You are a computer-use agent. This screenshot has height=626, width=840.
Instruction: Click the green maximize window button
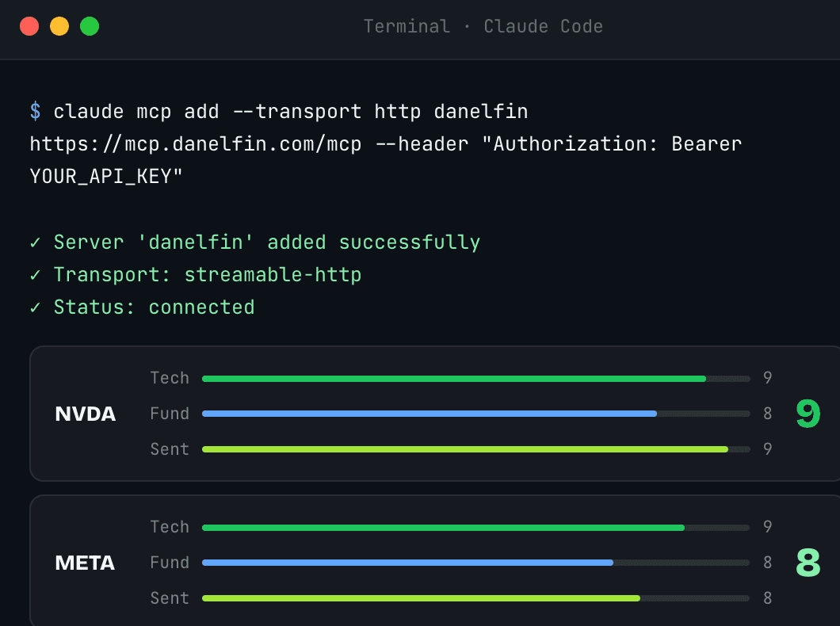click(x=90, y=26)
